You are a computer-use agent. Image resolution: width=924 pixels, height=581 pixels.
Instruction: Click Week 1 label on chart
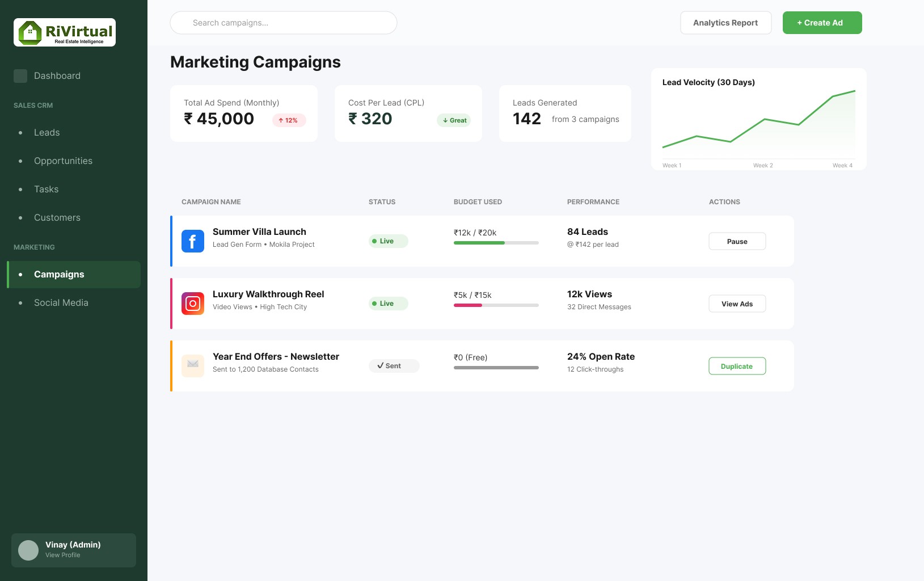click(x=672, y=166)
